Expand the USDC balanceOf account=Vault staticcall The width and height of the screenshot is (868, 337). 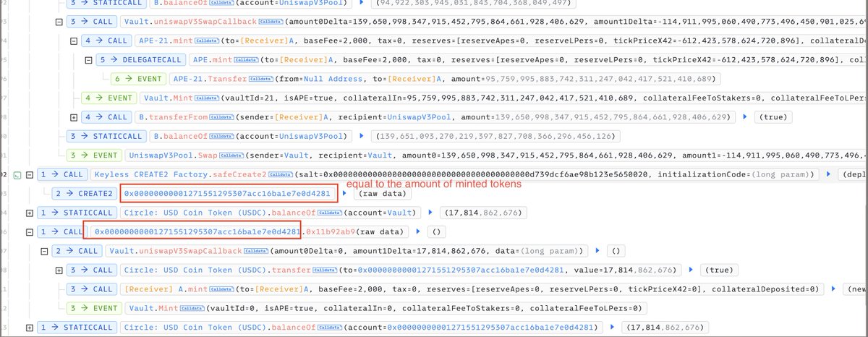point(29,213)
